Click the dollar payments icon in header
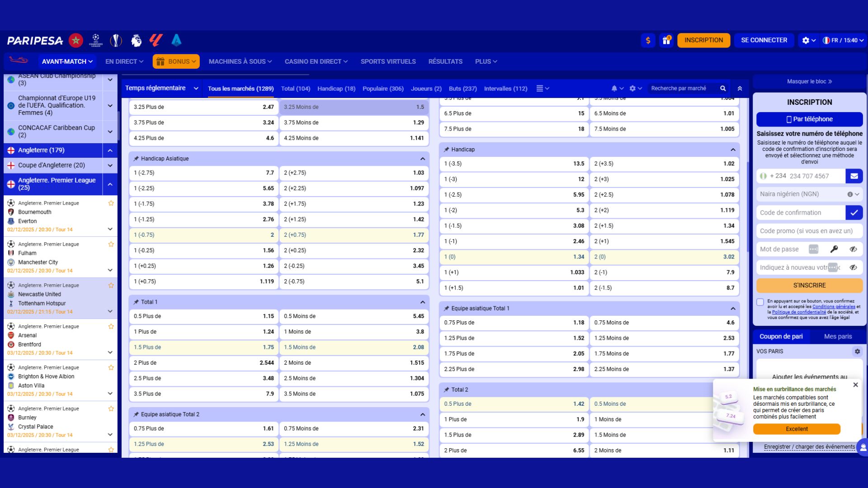 pos(648,40)
